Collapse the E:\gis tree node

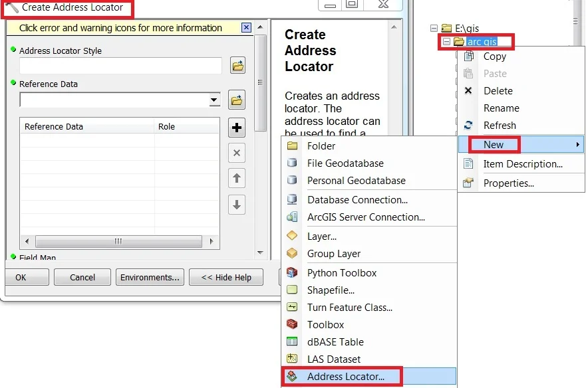(434, 28)
